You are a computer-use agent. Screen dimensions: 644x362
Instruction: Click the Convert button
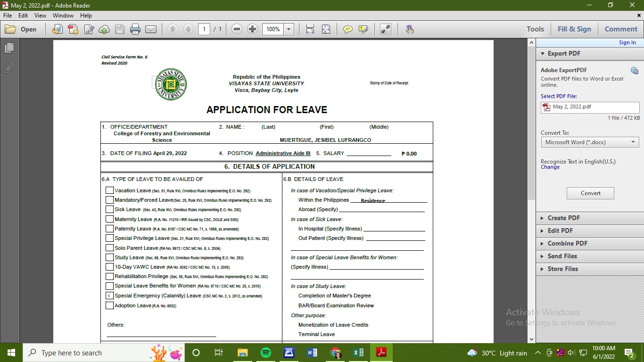(590, 193)
